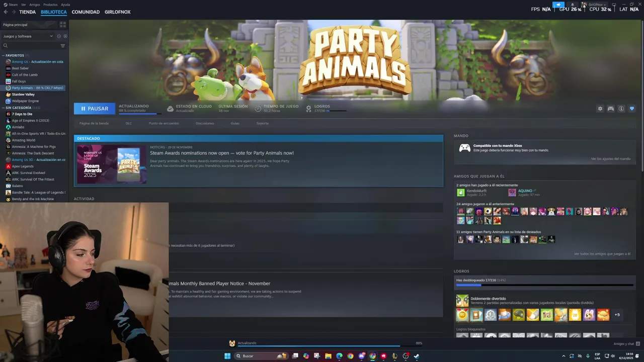Open Party Animals settings gear icon
Image resolution: width=644 pixels, height=362 pixels.
(600, 109)
